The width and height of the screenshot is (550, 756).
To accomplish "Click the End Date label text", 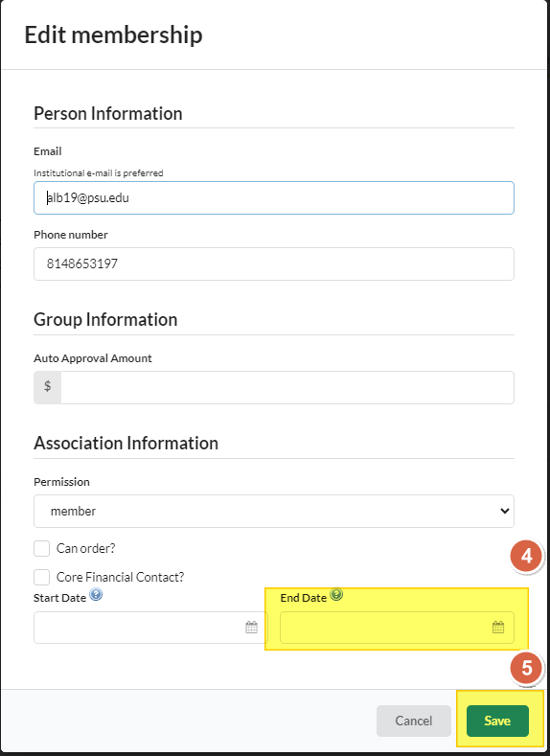I will click(304, 598).
